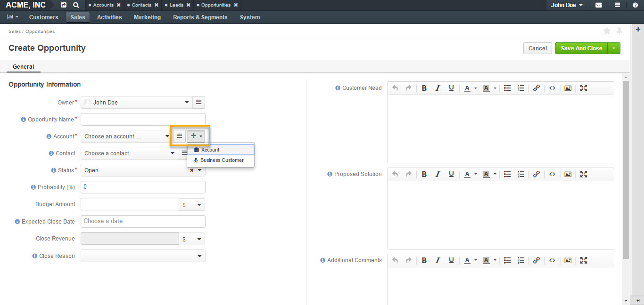
Task: Click Bold in Additional Comments editor
Action: coord(424,260)
